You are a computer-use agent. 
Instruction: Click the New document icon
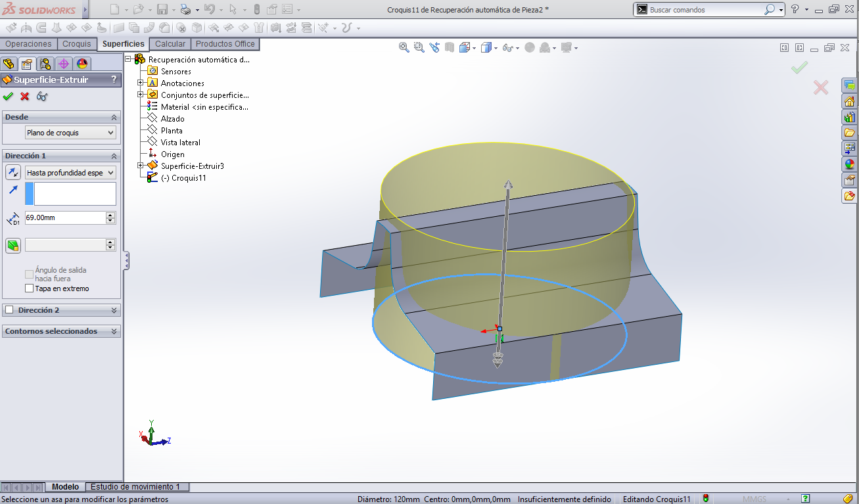click(114, 9)
